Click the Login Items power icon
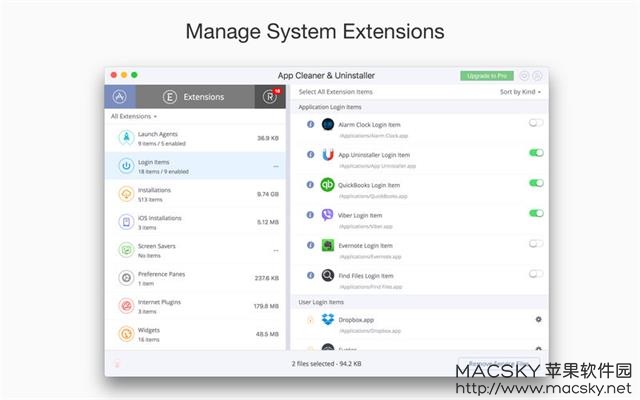 pyautogui.click(x=126, y=166)
